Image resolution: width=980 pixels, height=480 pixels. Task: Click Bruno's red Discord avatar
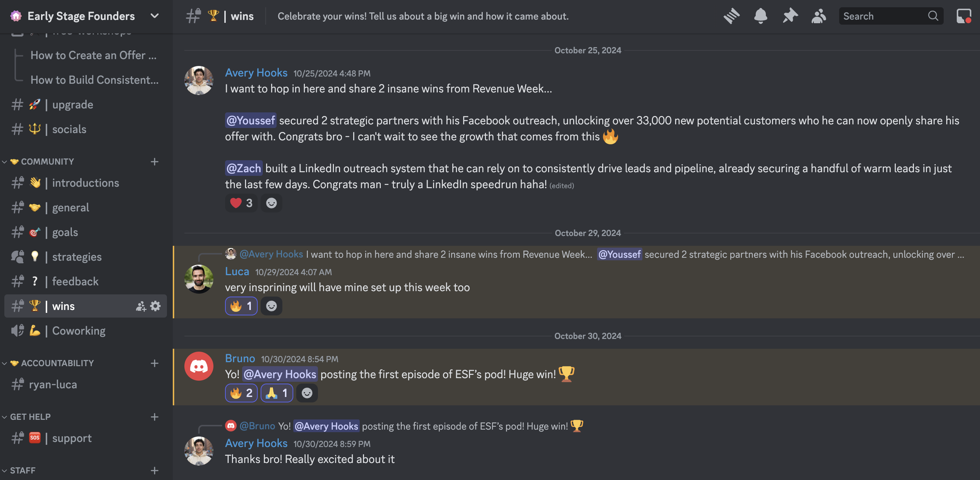click(x=199, y=366)
